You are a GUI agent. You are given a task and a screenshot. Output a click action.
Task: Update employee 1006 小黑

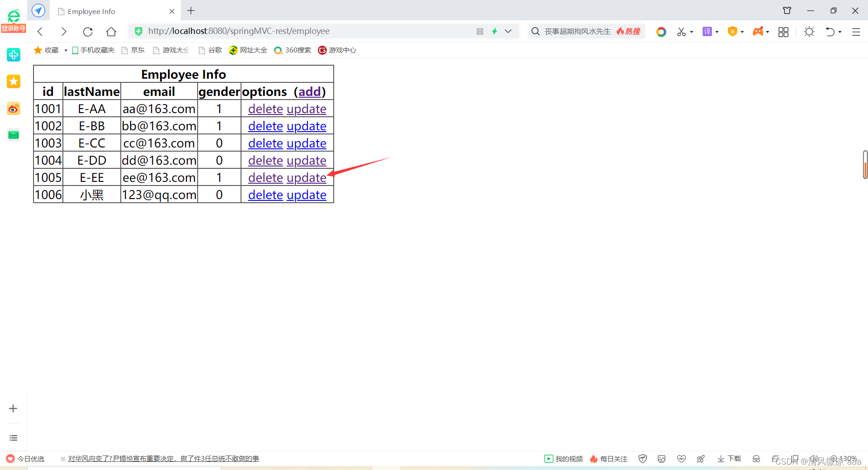pyautogui.click(x=307, y=195)
